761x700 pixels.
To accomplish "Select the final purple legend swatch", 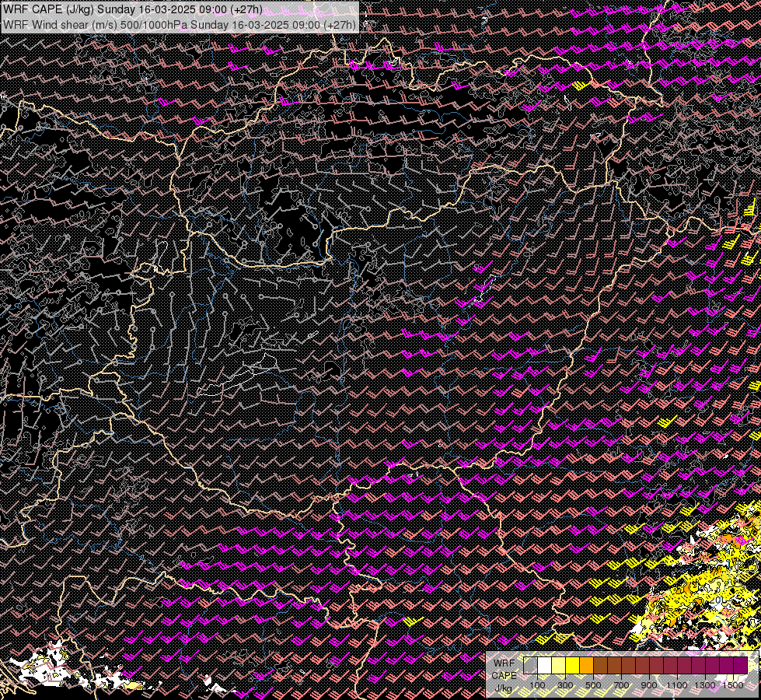I will click(x=741, y=666).
